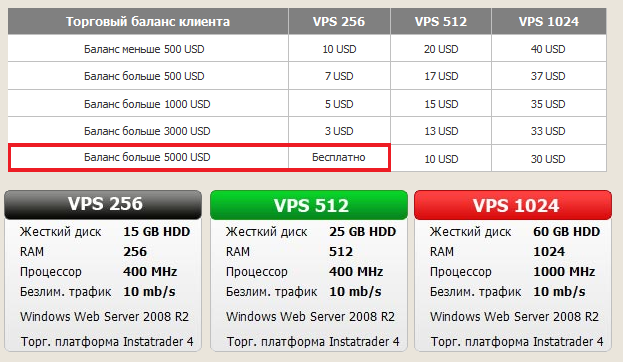Select the VPS 256 table column header
623x362 pixels.
(x=339, y=21)
